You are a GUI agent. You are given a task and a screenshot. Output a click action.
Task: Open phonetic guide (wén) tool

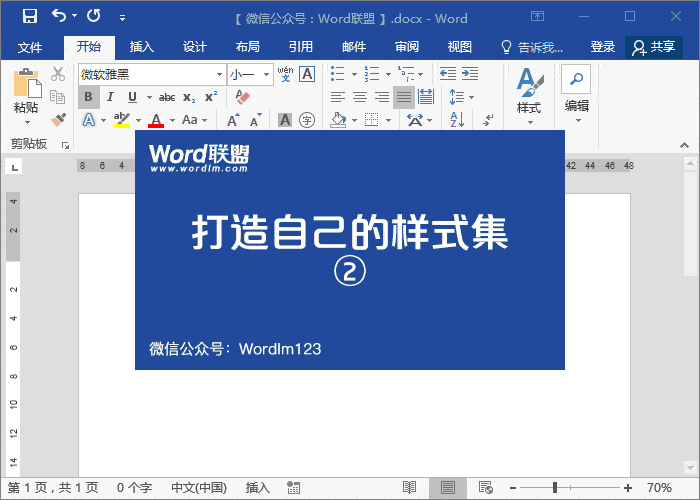coord(285,74)
